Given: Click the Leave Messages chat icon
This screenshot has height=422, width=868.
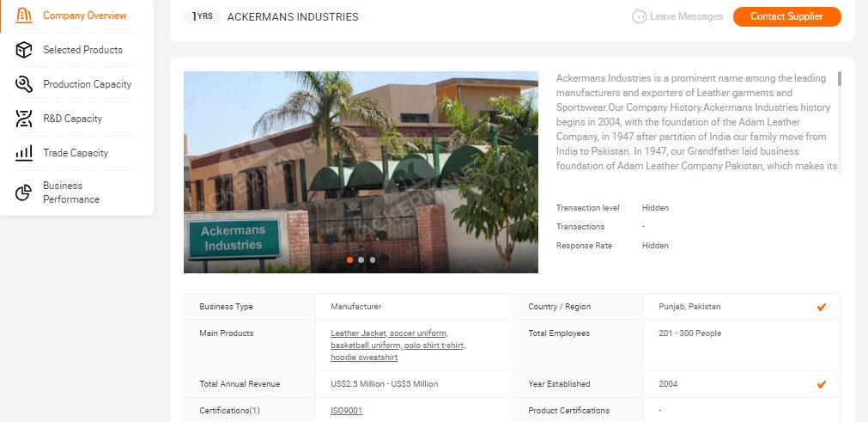Looking at the screenshot, I should click(x=640, y=16).
